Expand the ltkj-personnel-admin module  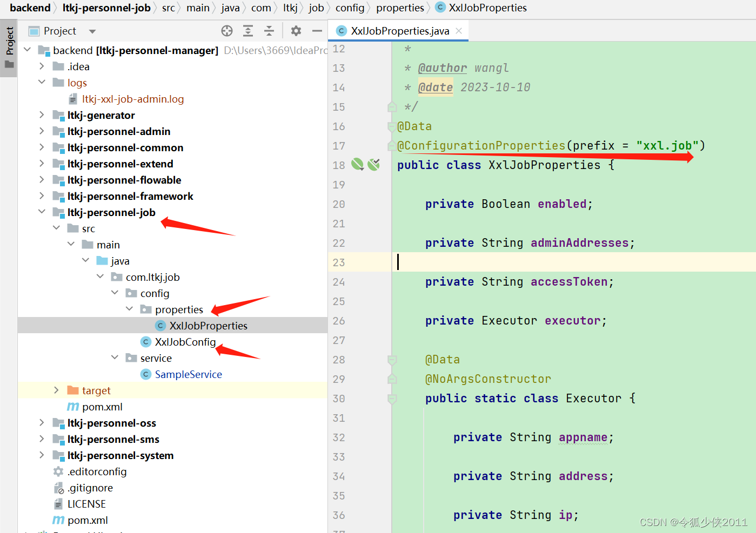tap(42, 131)
